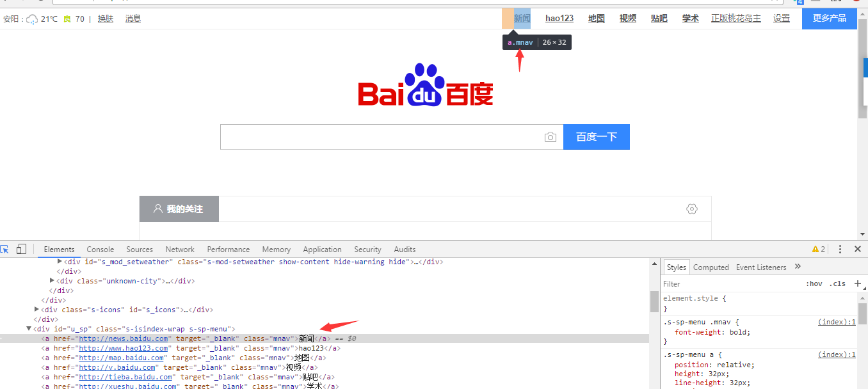This screenshot has width=868, height=389.
Task: Expand the unknown-city div node
Action: (52, 281)
